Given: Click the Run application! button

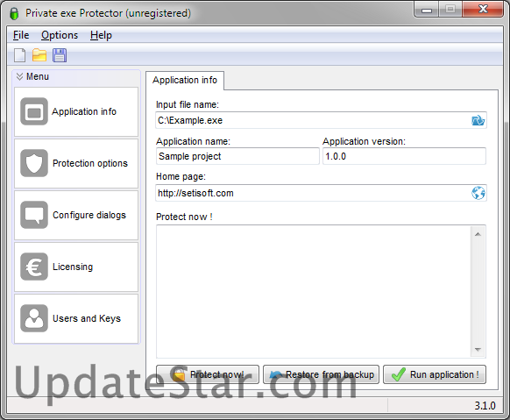Looking at the screenshot, I should click(x=435, y=374).
